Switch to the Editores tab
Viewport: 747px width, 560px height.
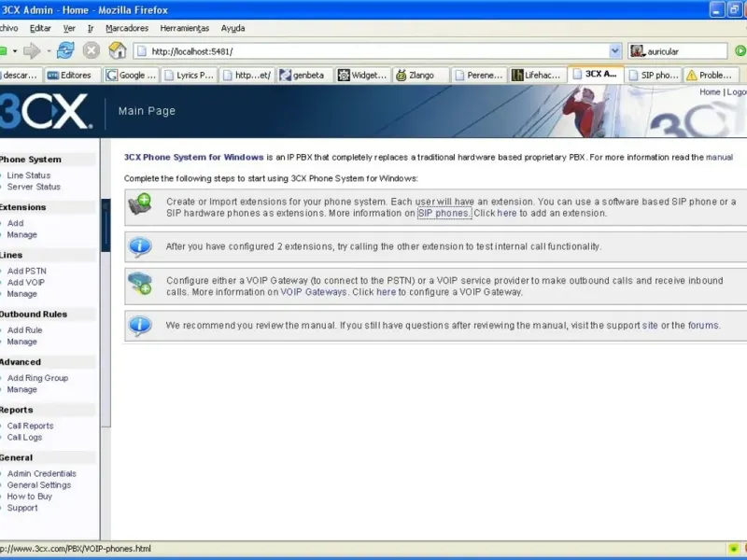(x=73, y=76)
